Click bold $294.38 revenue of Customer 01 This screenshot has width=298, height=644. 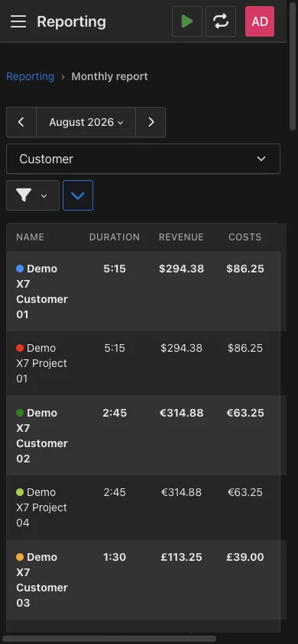(x=181, y=269)
